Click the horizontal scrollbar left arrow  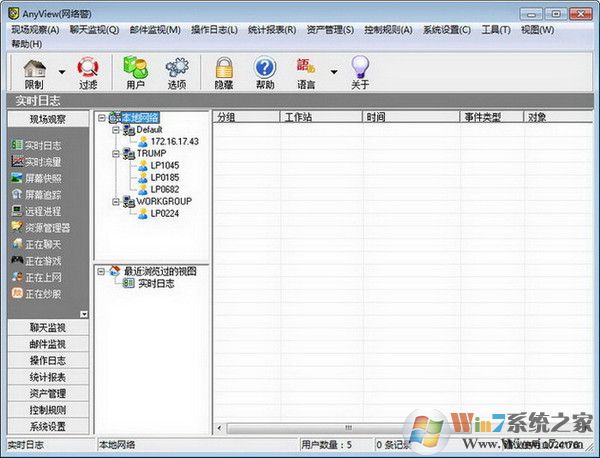[219, 428]
